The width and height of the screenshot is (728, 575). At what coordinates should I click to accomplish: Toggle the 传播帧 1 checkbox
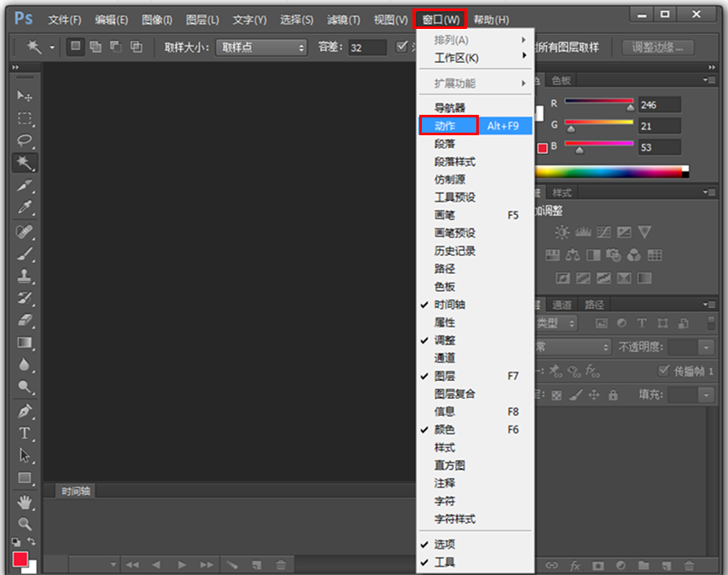click(665, 371)
